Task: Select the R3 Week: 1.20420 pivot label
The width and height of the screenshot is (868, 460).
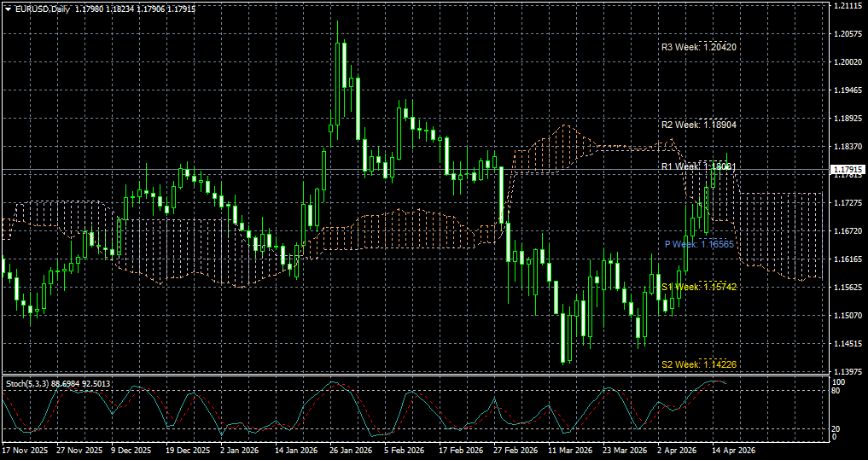Action: coord(699,48)
